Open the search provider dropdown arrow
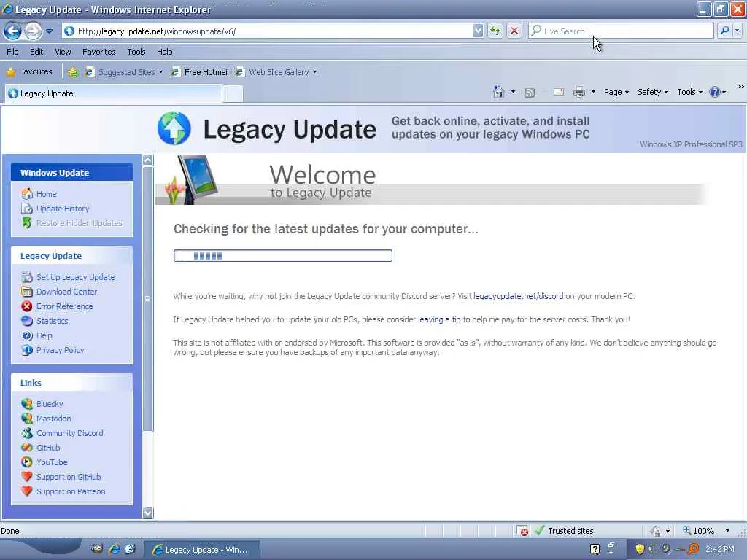The width and height of the screenshot is (747, 560). coord(738,31)
